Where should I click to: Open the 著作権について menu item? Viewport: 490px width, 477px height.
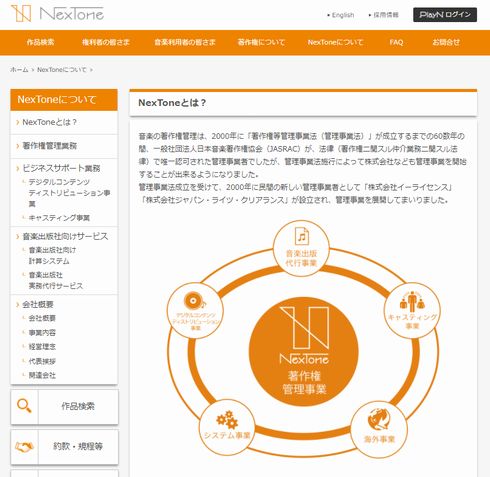[261, 42]
